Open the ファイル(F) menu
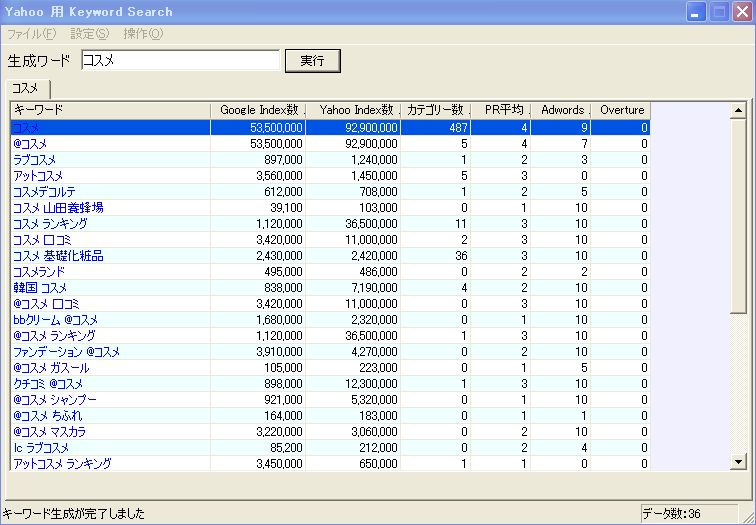Viewport: 756px width, 525px height. [32, 34]
